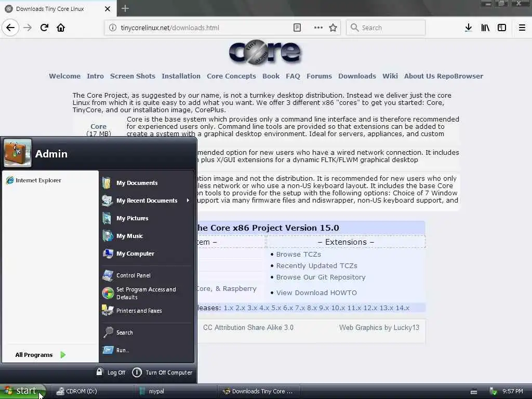The width and height of the screenshot is (532, 399).
Task: Open Browse Our Git Repository link
Action: 321,277
